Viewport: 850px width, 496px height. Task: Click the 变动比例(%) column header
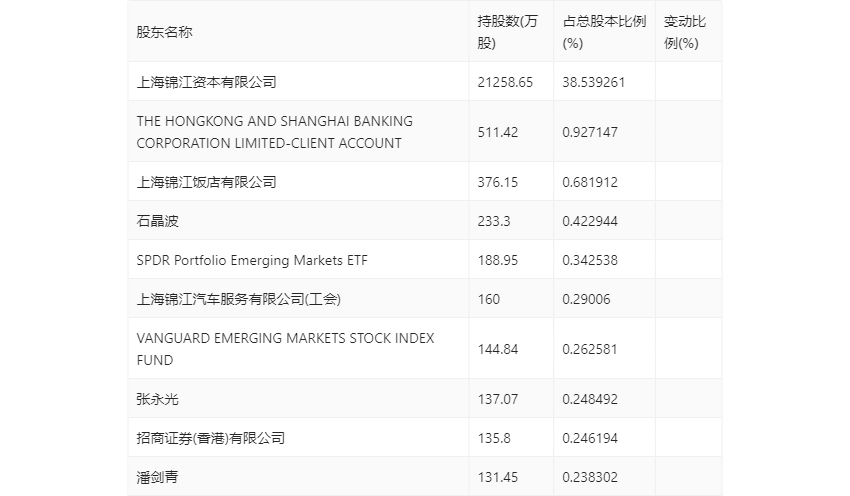point(685,32)
